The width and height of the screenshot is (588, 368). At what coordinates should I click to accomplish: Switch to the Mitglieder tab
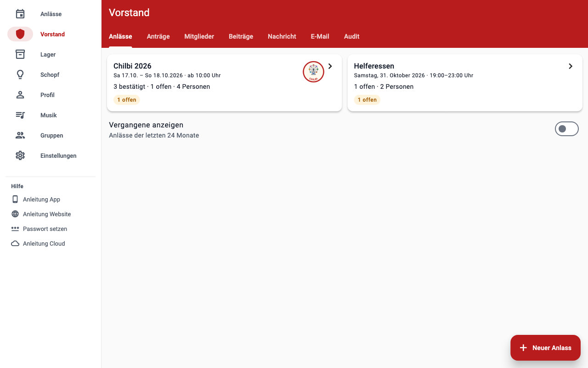click(x=199, y=36)
